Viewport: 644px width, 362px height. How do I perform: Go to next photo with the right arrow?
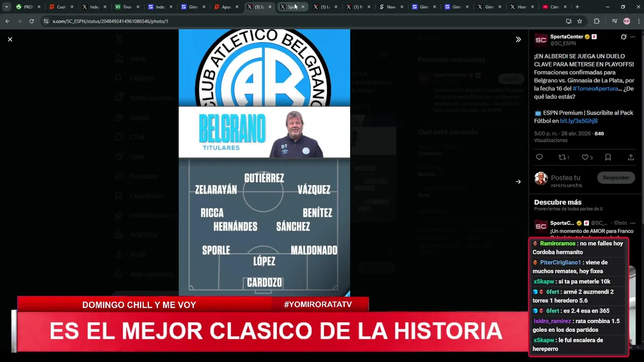(518, 182)
